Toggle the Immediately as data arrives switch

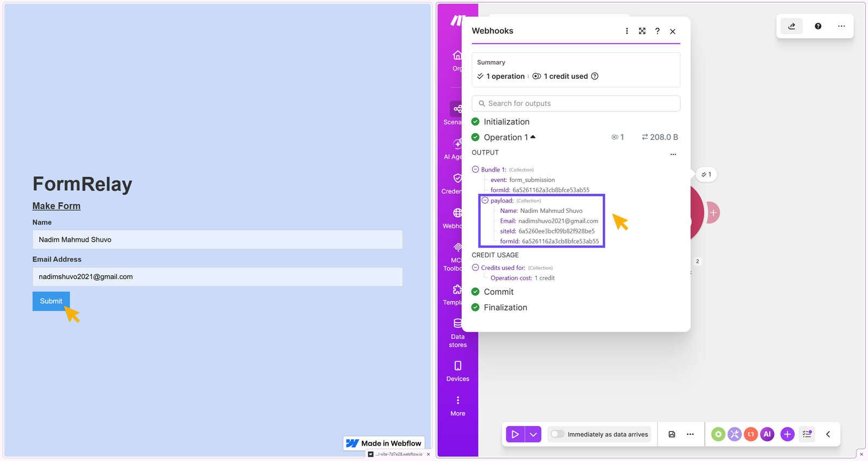[x=557, y=434]
